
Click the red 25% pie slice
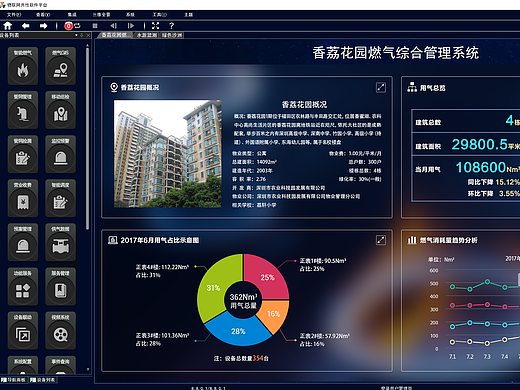pyautogui.click(x=267, y=276)
